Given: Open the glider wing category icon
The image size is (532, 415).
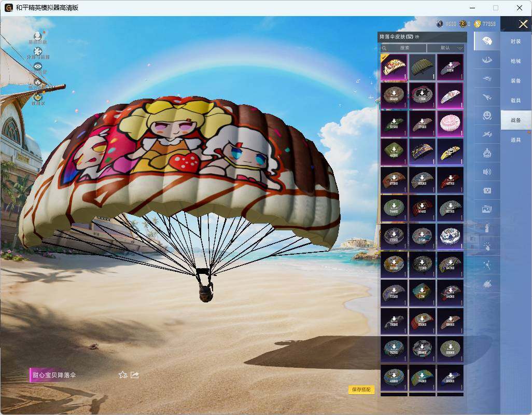Looking at the screenshot, I should point(487,79).
